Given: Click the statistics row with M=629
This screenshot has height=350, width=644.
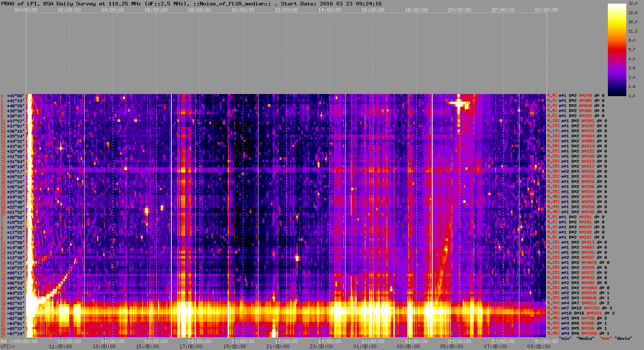Looking at the screenshot, I should [577, 182].
